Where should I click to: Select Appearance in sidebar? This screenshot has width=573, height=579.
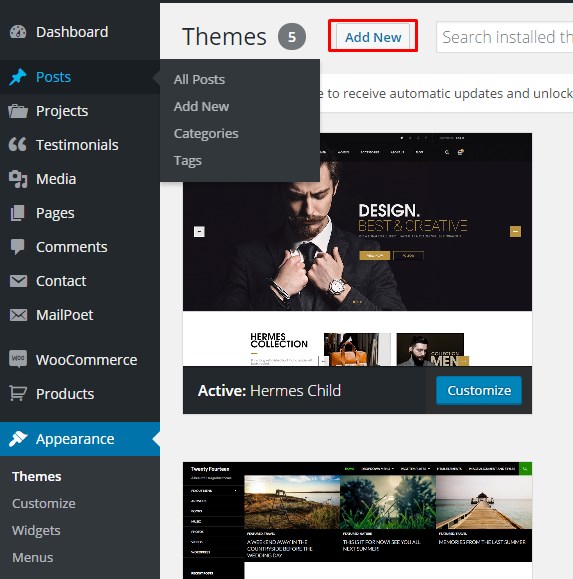coord(80,439)
